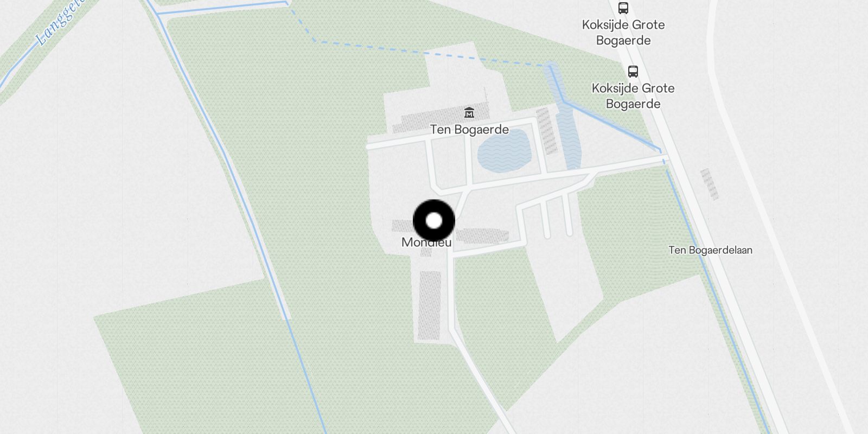The height and width of the screenshot is (434, 868).
Task: Select the Ten Bogaerdelaan street label
Action: click(710, 250)
